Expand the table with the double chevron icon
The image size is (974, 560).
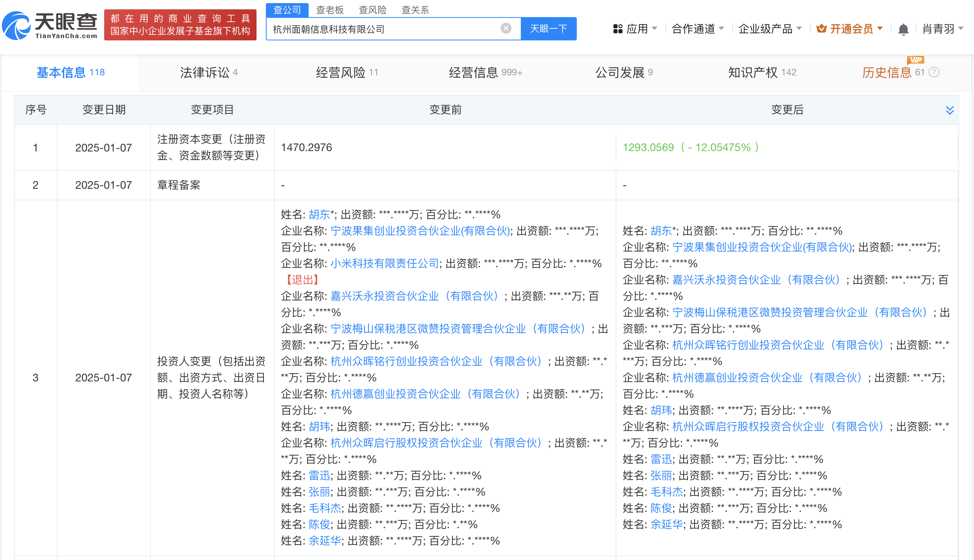(x=950, y=110)
